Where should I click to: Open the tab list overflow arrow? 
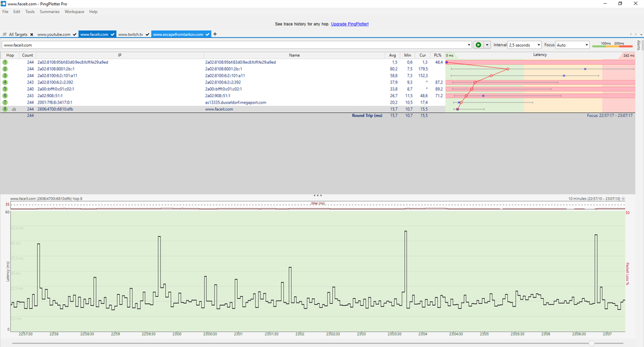641,35
